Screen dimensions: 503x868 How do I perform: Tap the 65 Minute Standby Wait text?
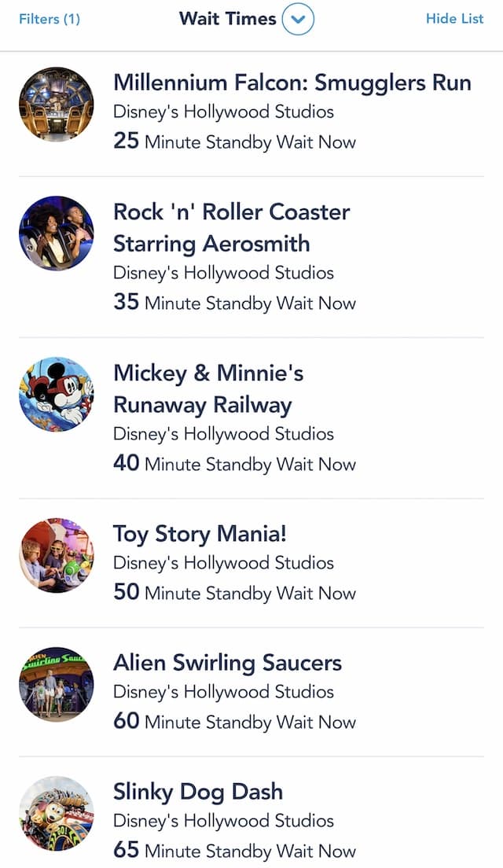tap(235, 850)
